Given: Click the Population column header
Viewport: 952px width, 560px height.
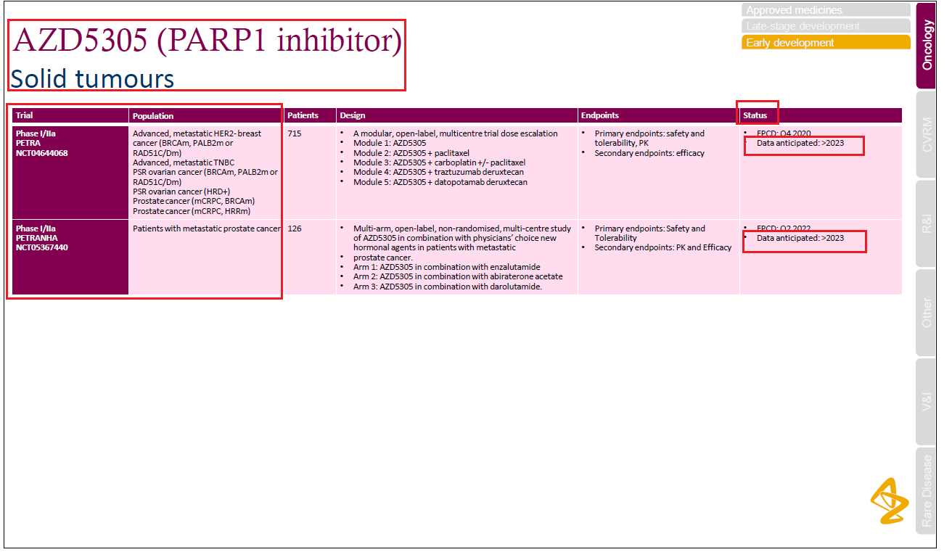Looking at the screenshot, I should 153,116.
